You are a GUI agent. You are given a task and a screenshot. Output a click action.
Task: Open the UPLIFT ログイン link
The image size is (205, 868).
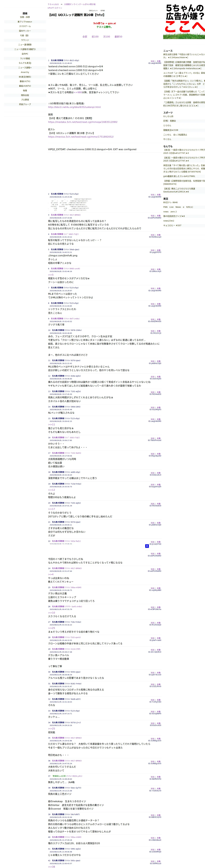point(55,8)
